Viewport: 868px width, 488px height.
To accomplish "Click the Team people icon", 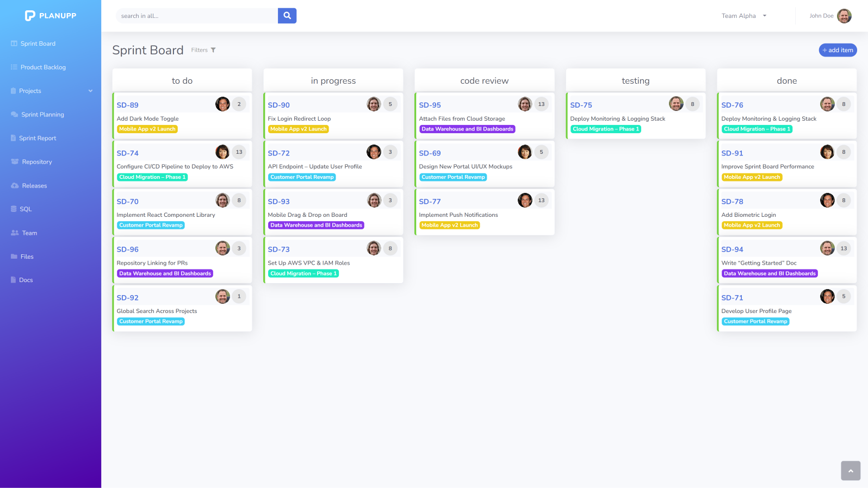I will pos(15,233).
